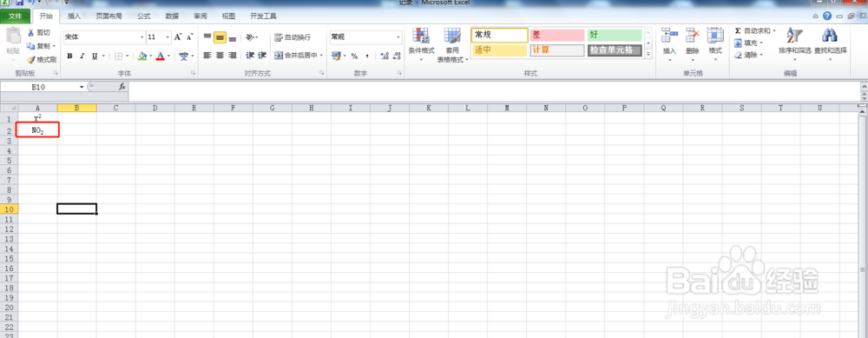Open Format as Table (套用表格格式)
This screenshot has height=338, width=868.
(452, 44)
